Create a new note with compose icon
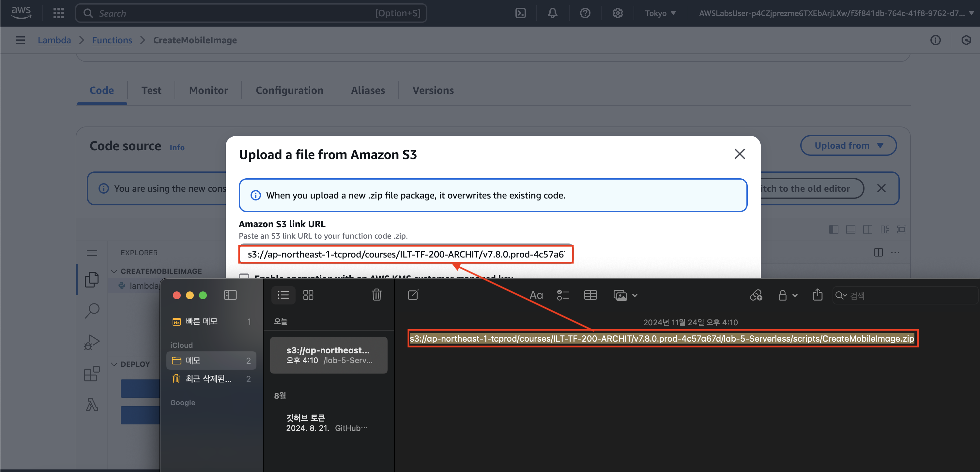 point(413,295)
